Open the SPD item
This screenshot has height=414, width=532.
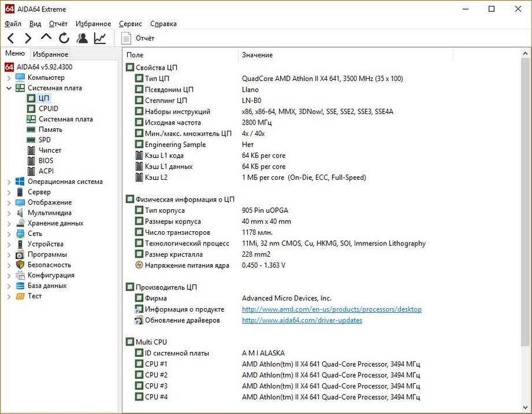coord(44,140)
